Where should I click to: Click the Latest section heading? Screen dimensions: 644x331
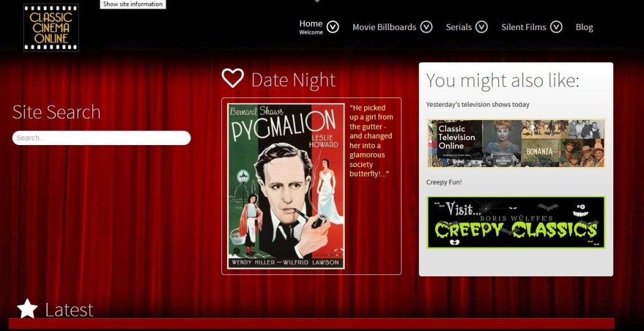pyautogui.click(x=69, y=310)
